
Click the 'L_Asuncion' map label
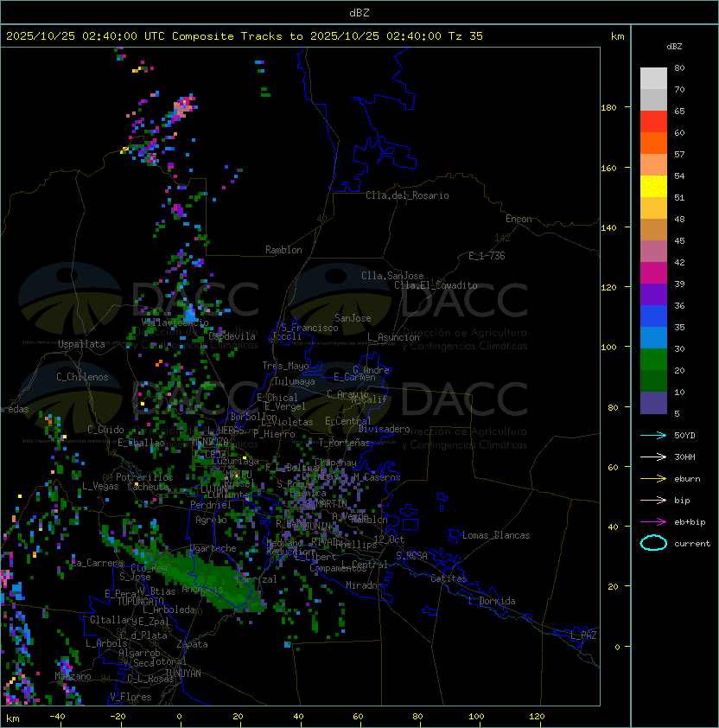(x=393, y=337)
